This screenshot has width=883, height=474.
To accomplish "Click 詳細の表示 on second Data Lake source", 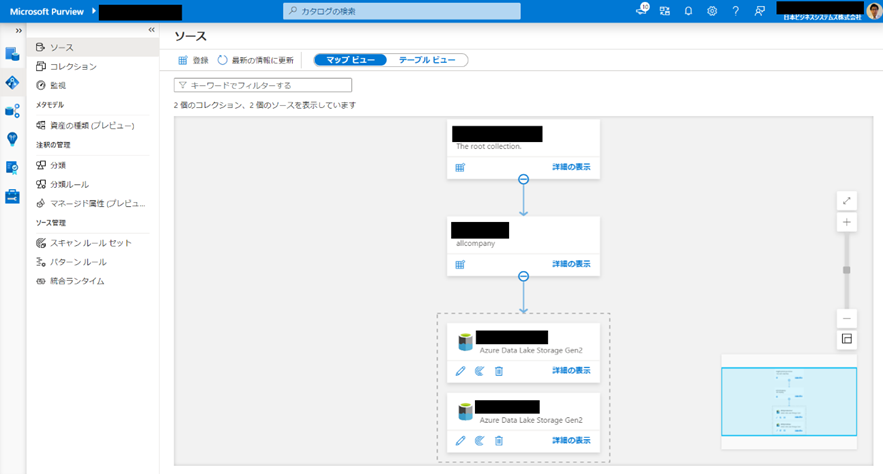I will click(x=571, y=440).
